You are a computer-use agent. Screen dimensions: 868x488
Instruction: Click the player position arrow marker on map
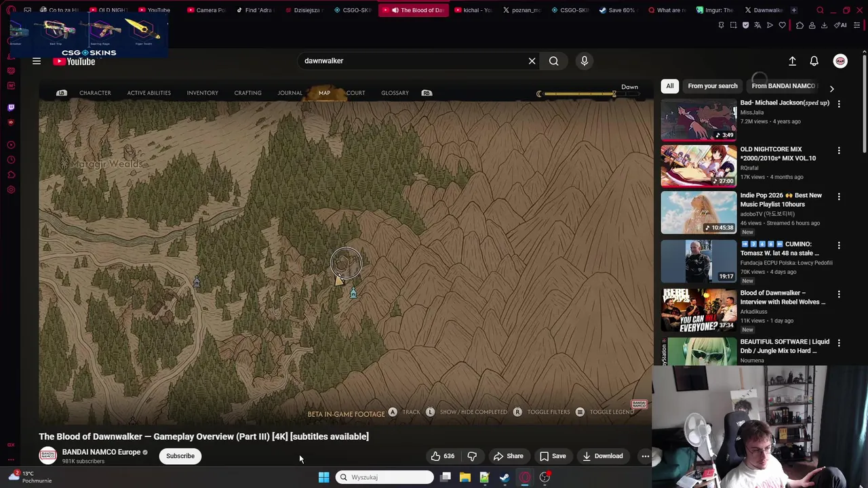pyautogui.click(x=339, y=280)
